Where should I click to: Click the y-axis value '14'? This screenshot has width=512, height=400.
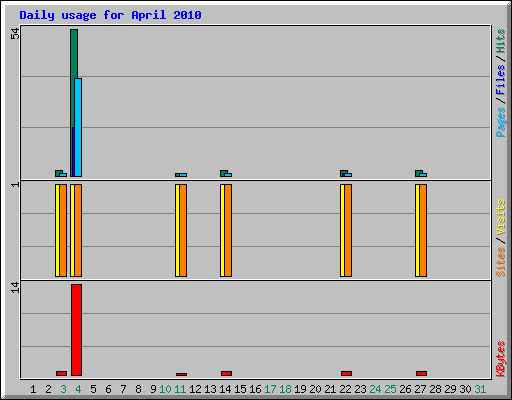point(15,288)
